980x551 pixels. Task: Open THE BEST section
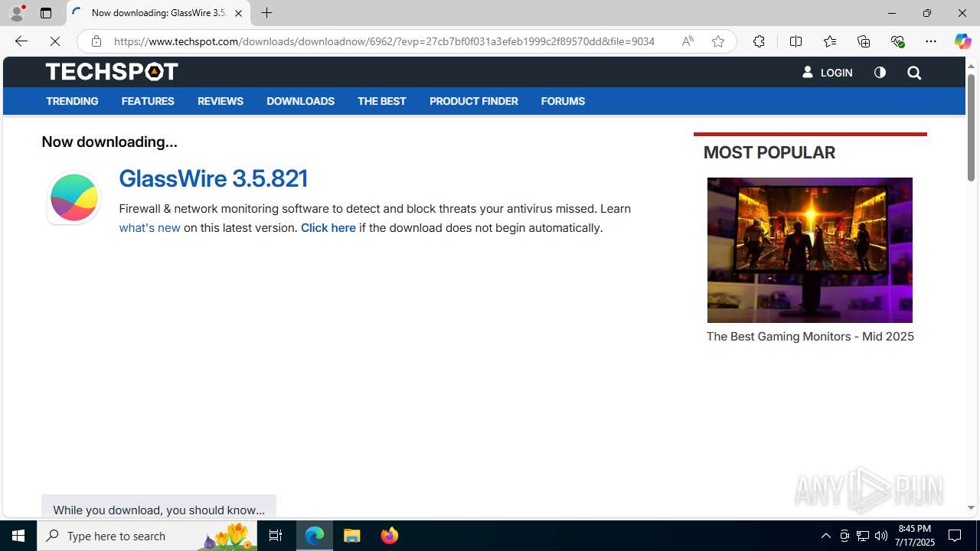tap(381, 101)
